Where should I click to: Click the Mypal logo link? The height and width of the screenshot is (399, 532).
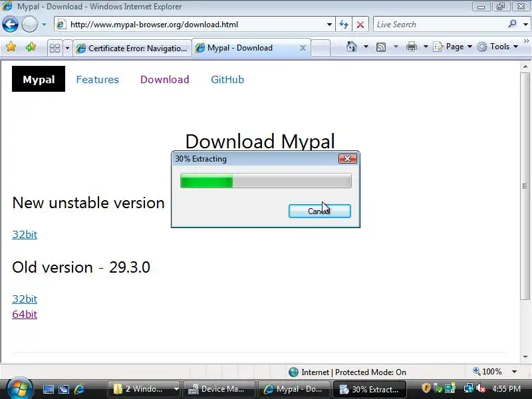[39, 79]
